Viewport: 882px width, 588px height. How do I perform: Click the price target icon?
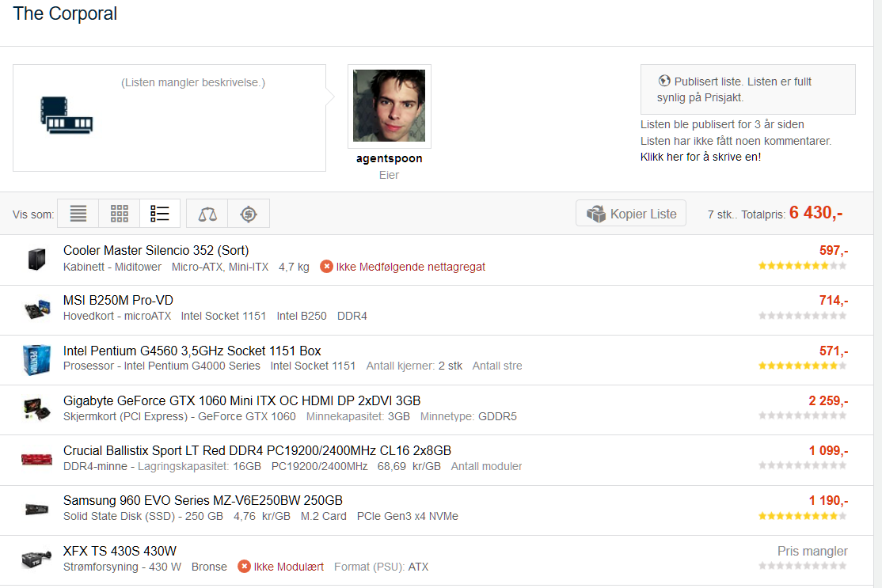(249, 214)
